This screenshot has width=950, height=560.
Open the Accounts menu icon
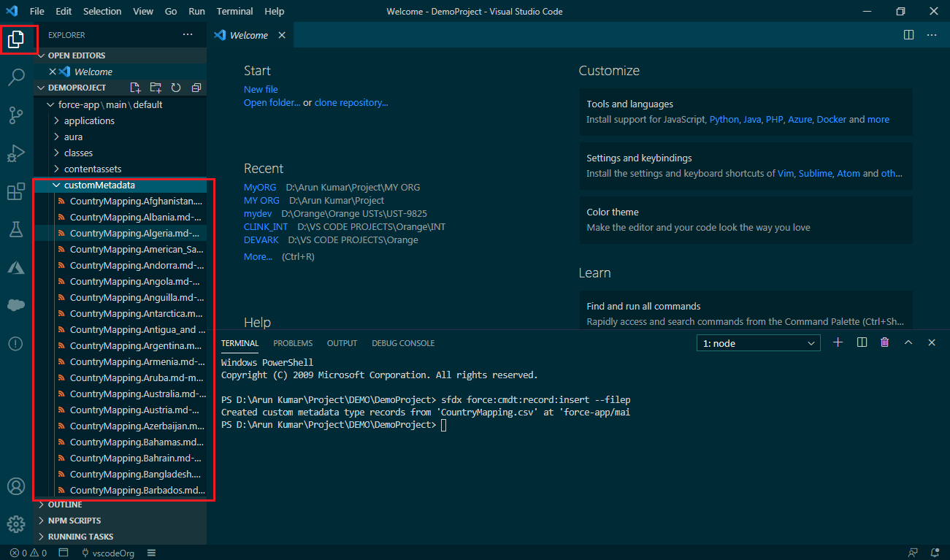pos(16,486)
